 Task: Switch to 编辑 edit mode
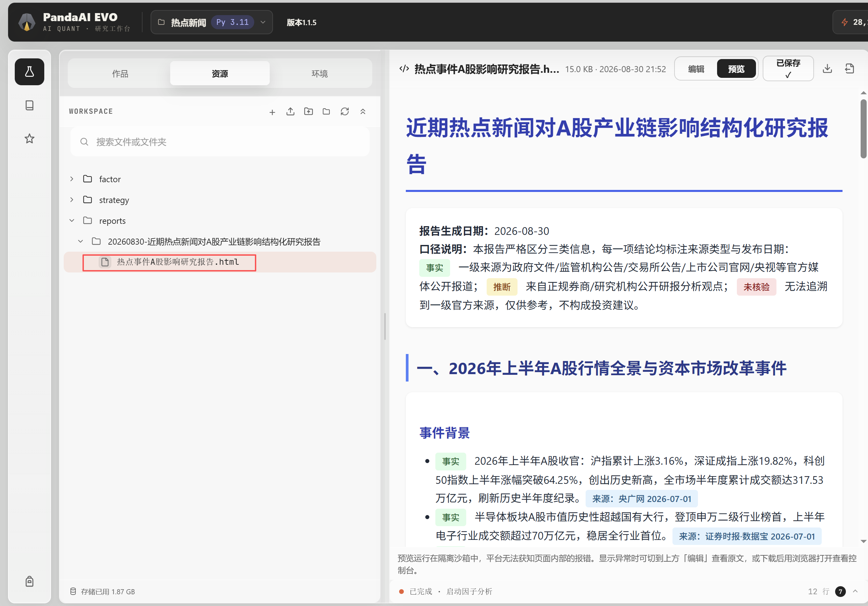(696, 69)
